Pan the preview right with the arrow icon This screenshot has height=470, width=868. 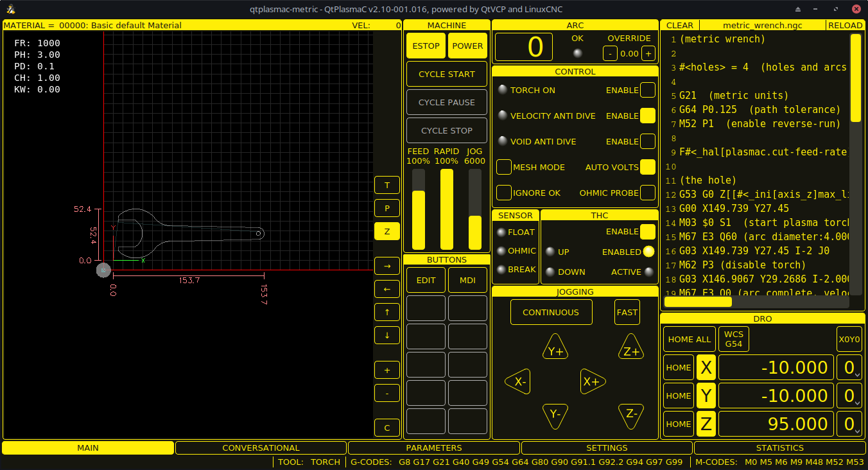(386, 265)
